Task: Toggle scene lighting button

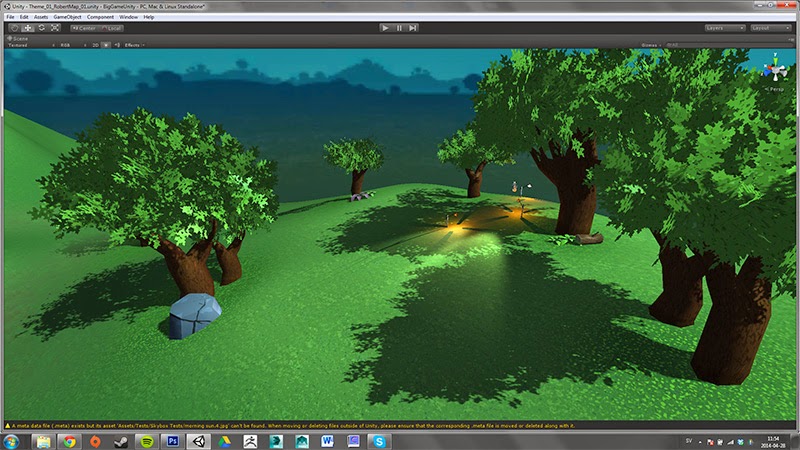Action: coord(107,45)
